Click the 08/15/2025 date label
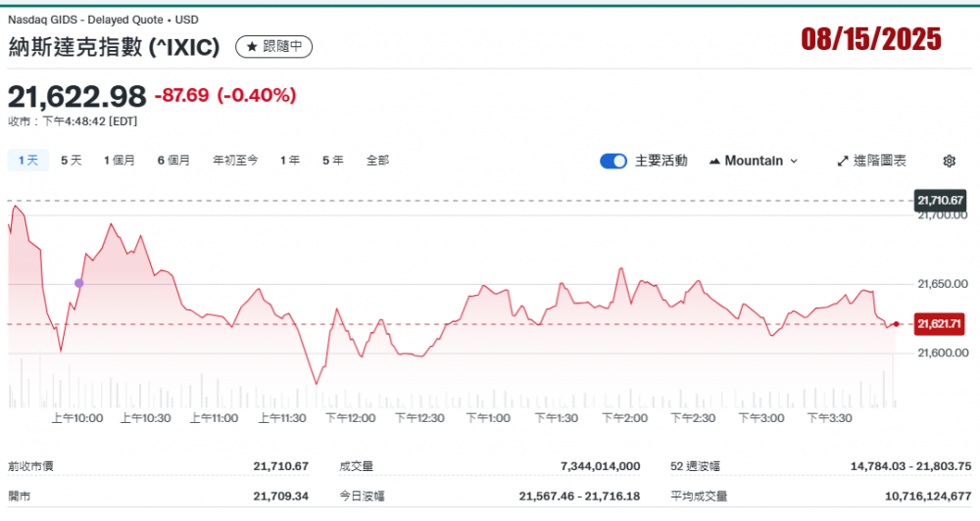This screenshot has width=980, height=521. (x=871, y=39)
